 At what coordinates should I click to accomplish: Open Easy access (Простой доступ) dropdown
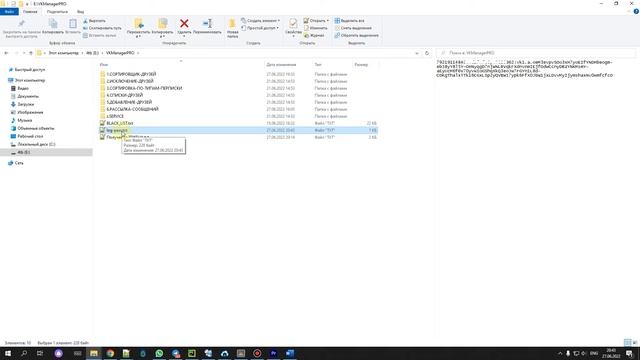[x=260, y=28]
